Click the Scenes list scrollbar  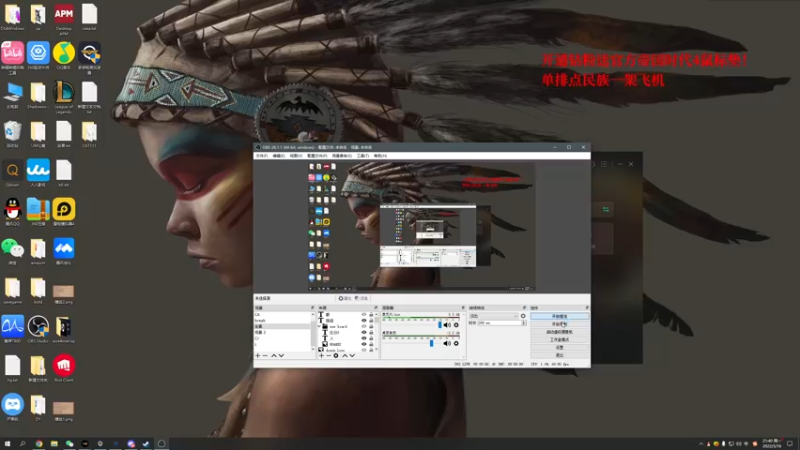point(313,332)
